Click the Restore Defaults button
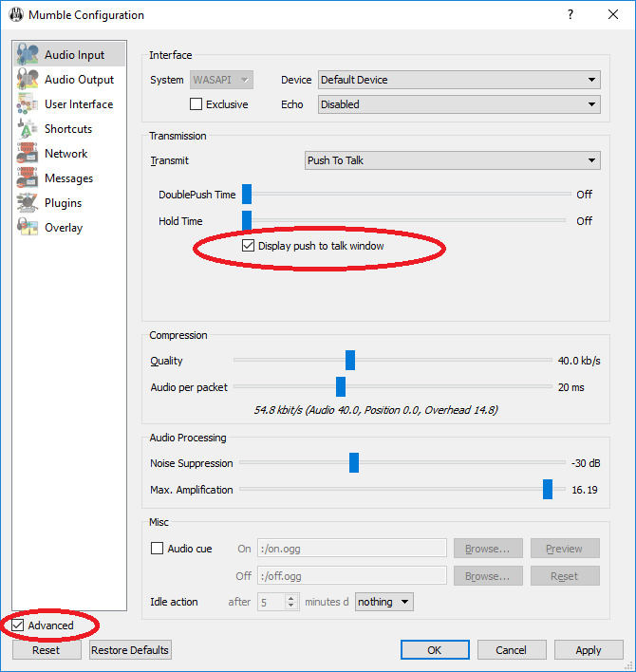Image resolution: width=636 pixels, height=672 pixels. pyautogui.click(x=130, y=650)
